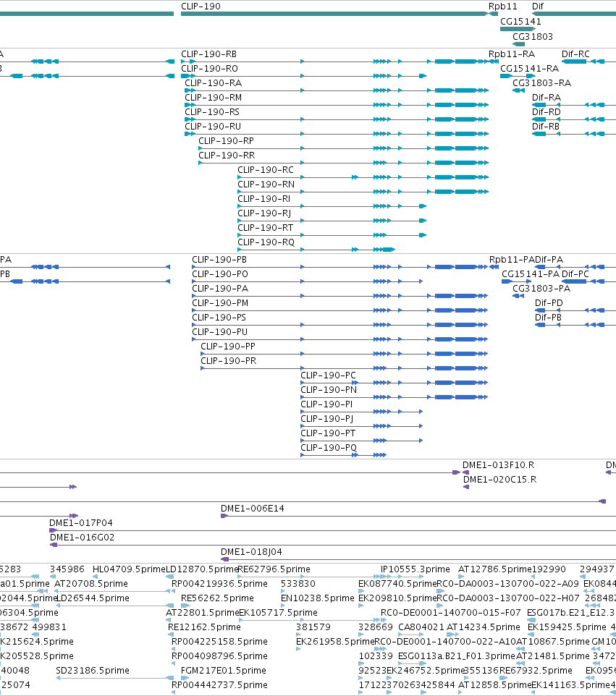This screenshot has width=616, height=696.
Task: Select transcript CLIP-190-RS
Action: pyautogui.click(x=212, y=112)
